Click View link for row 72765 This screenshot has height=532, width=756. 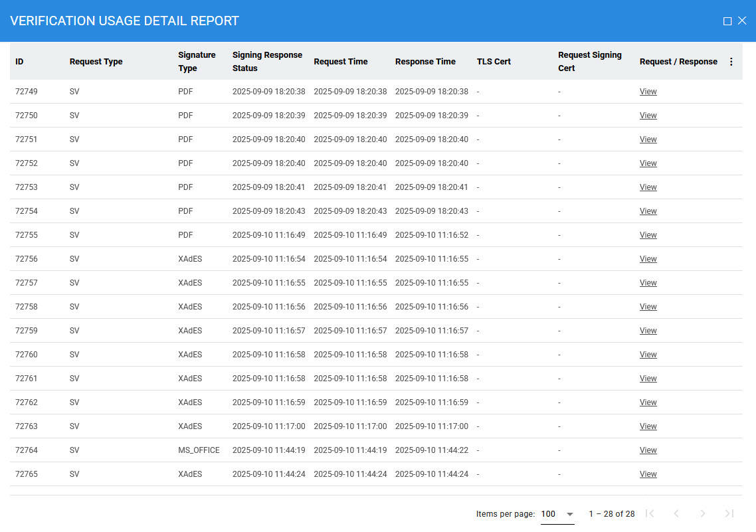(648, 474)
